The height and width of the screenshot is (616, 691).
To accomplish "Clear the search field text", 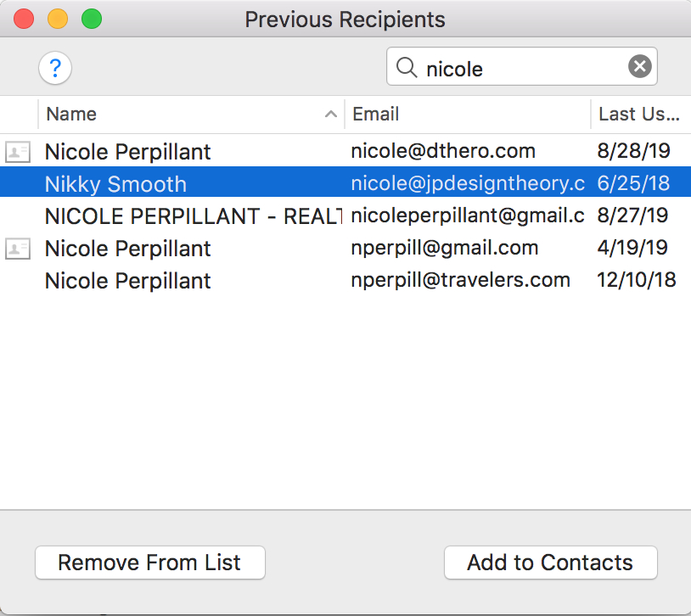I will pyautogui.click(x=640, y=66).
